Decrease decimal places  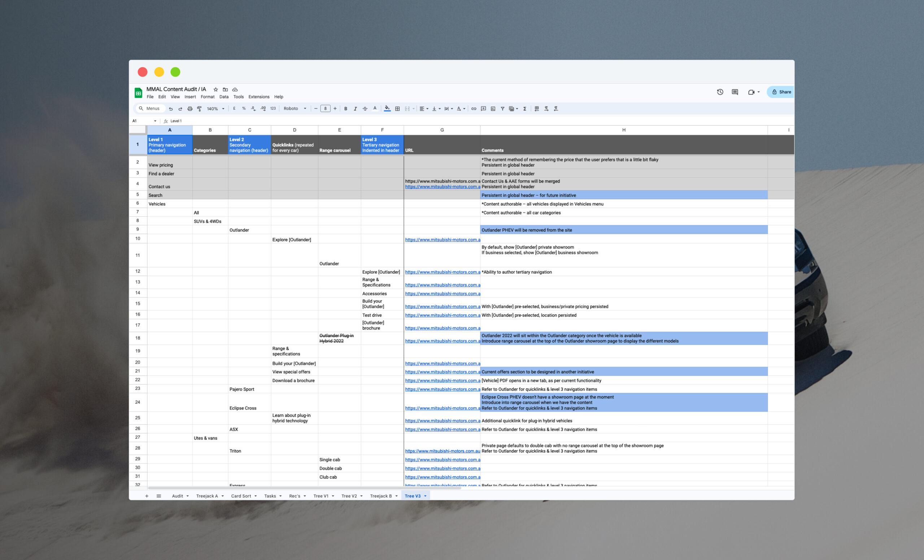click(x=253, y=108)
